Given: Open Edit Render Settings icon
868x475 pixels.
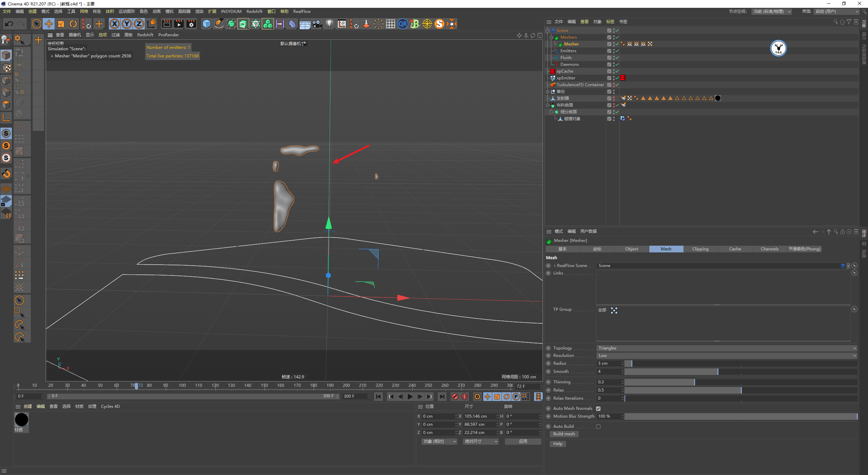Looking at the screenshot, I should click(x=191, y=24).
